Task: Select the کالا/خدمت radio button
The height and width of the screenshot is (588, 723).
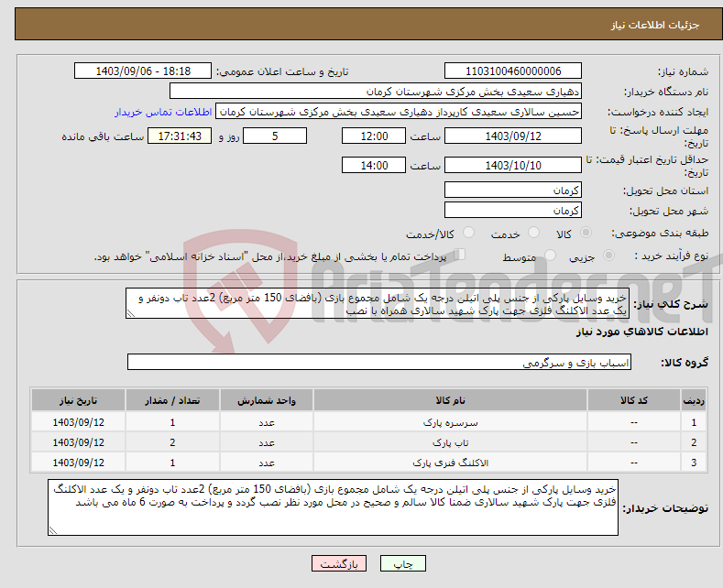Action: click(x=468, y=233)
